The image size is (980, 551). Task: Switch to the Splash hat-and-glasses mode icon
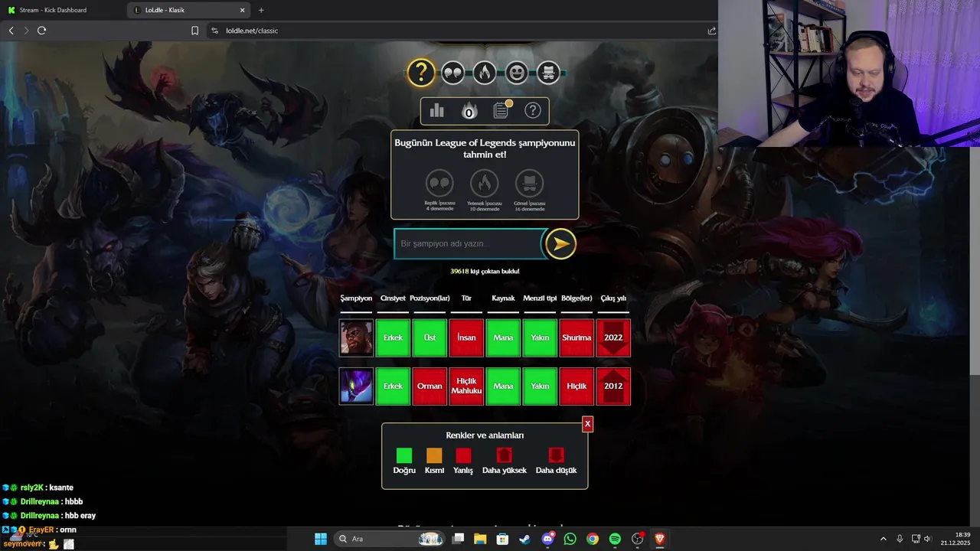tap(548, 73)
